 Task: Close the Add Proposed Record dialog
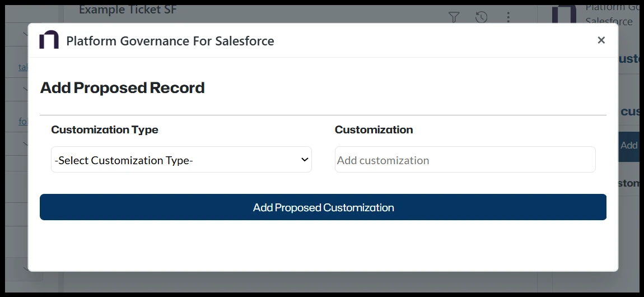601,40
